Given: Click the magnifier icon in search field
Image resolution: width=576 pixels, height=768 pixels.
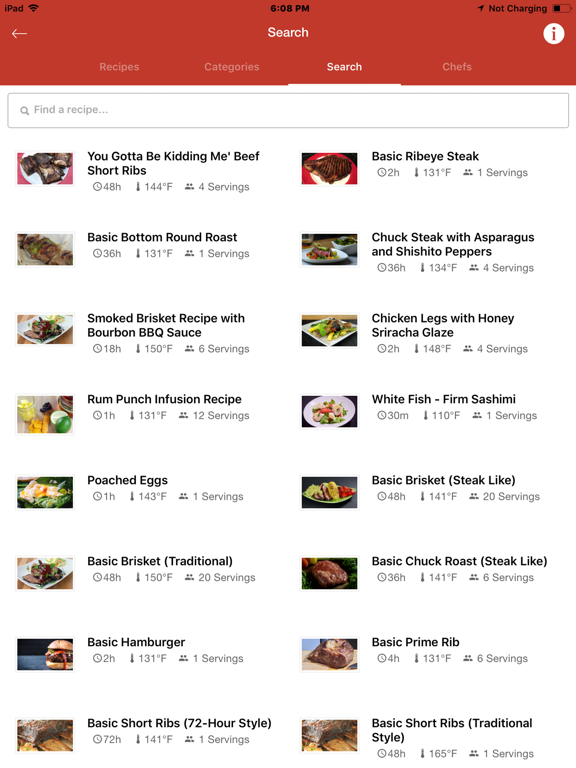Looking at the screenshot, I should [24, 111].
